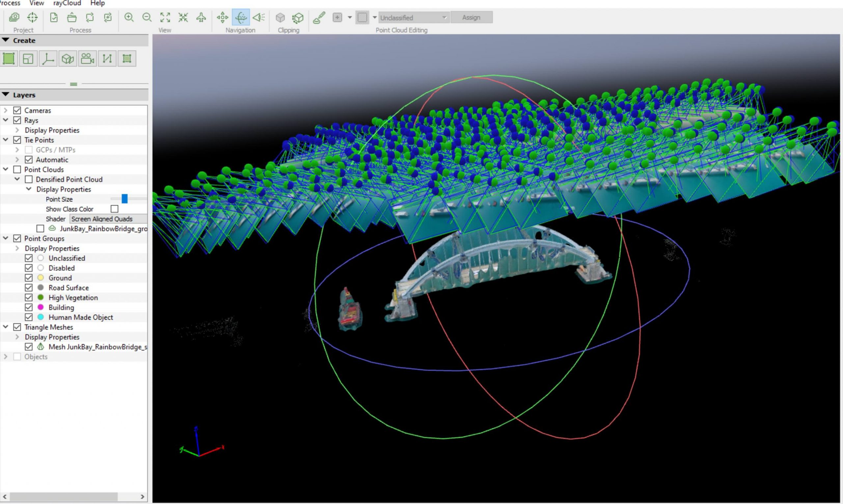Viewport: 843px width, 504px height.
Task: Toggle the clipping box cube icon
Action: point(280,17)
